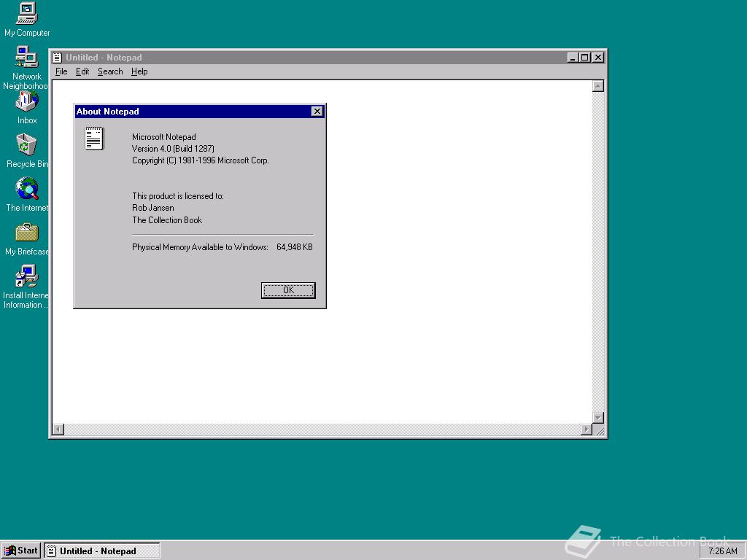This screenshot has width=747, height=560.
Task: Click Notepad title bar system icon
Action: [57, 58]
